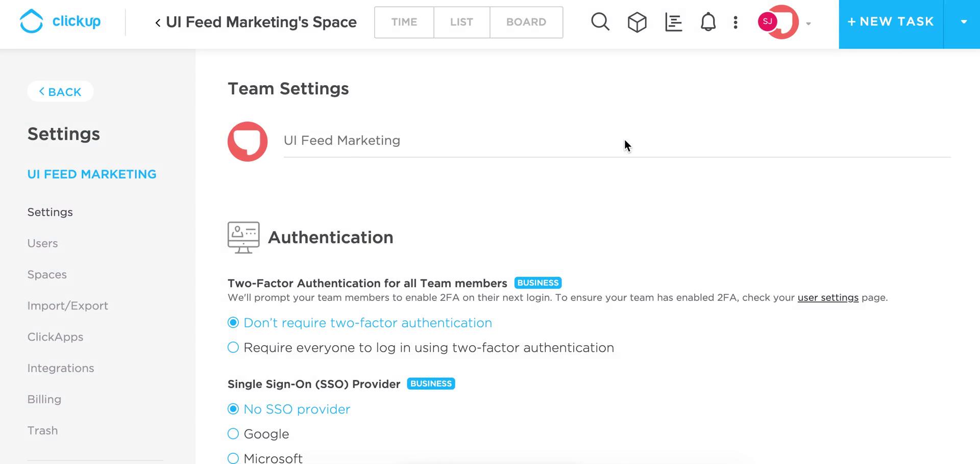The image size is (980, 464).
Task: Edit the UI Feed Marketing team name field
Action: coord(617,141)
